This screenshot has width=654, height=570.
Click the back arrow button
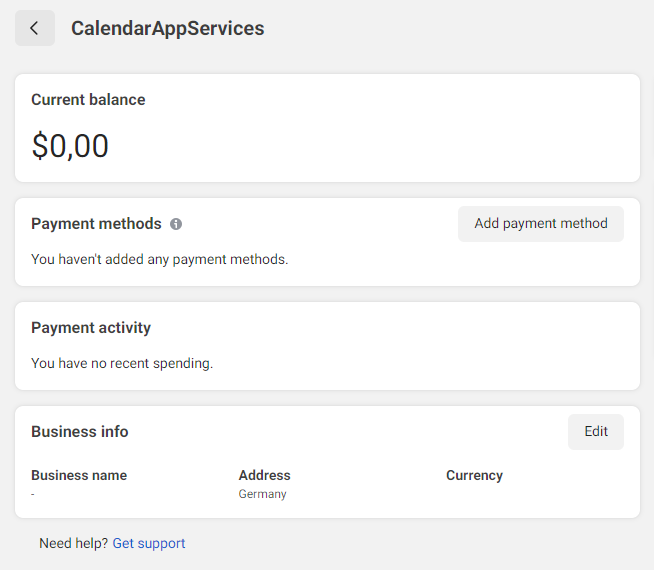tap(35, 28)
